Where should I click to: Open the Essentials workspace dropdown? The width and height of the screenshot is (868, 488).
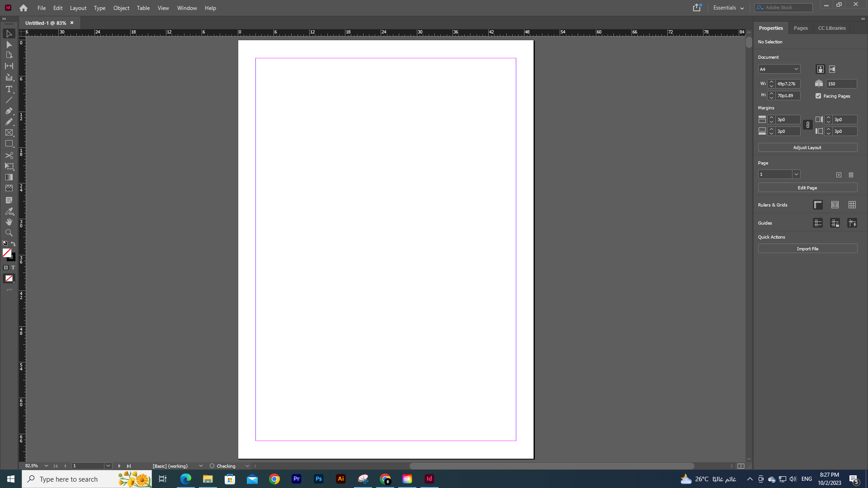coord(728,8)
